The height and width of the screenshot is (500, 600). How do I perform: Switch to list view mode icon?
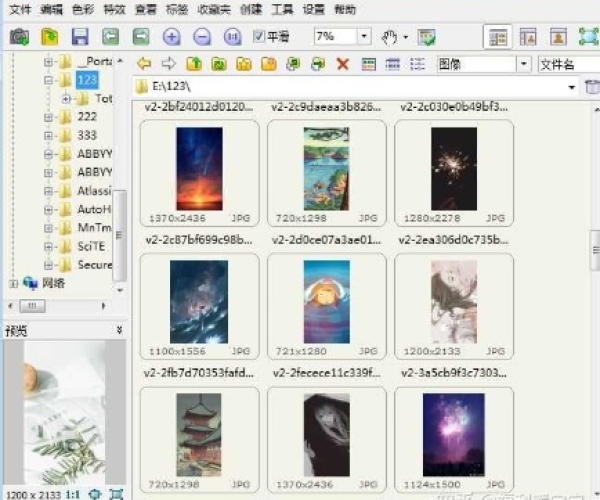417,64
